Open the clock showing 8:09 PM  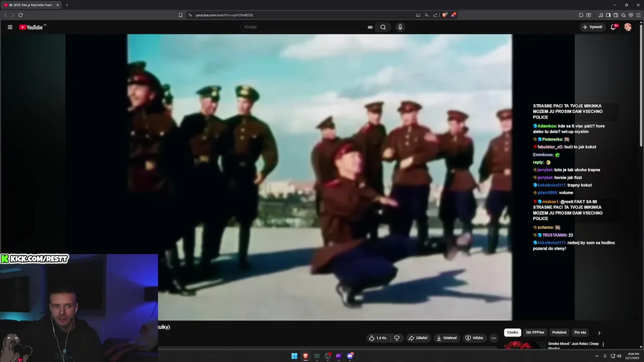pyautogui.click(x=633, y=356)
